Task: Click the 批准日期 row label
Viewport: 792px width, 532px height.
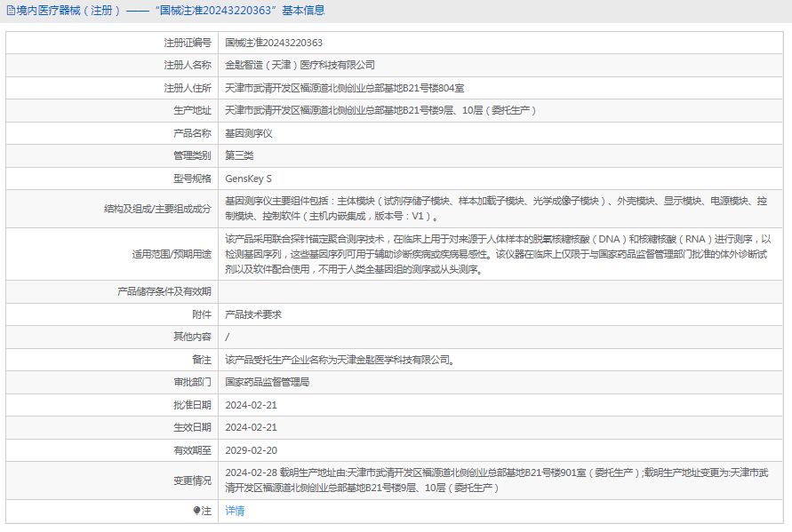Action: (192, 405)
